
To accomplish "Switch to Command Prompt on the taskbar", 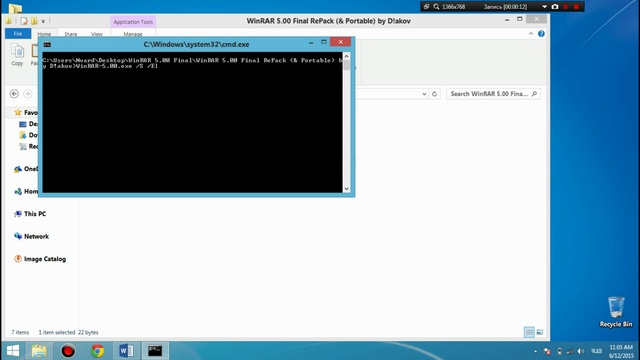I will pyautogui.click(x=155, y=351).
